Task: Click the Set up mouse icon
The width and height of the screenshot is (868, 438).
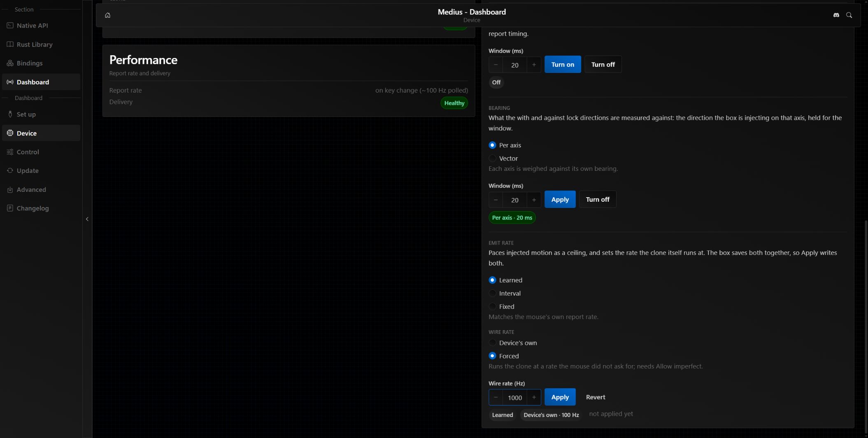Action: tap(10, 114)
